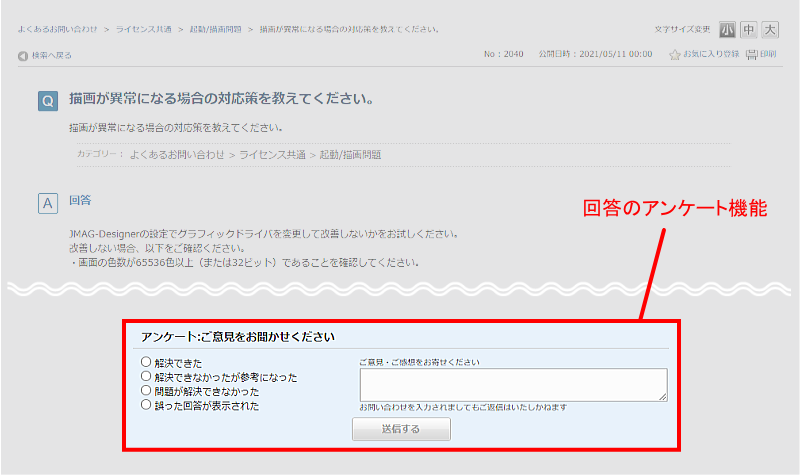Go back via 検索へ戻る link
This screenshot has width=800, height=475.
point(52,55)
